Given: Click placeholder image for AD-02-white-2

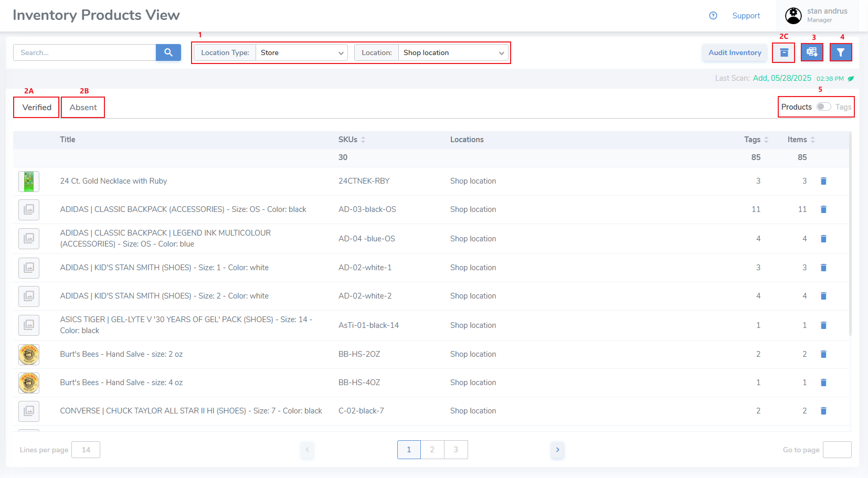Looking at the screenshot, I should click(x=29, y=296).
